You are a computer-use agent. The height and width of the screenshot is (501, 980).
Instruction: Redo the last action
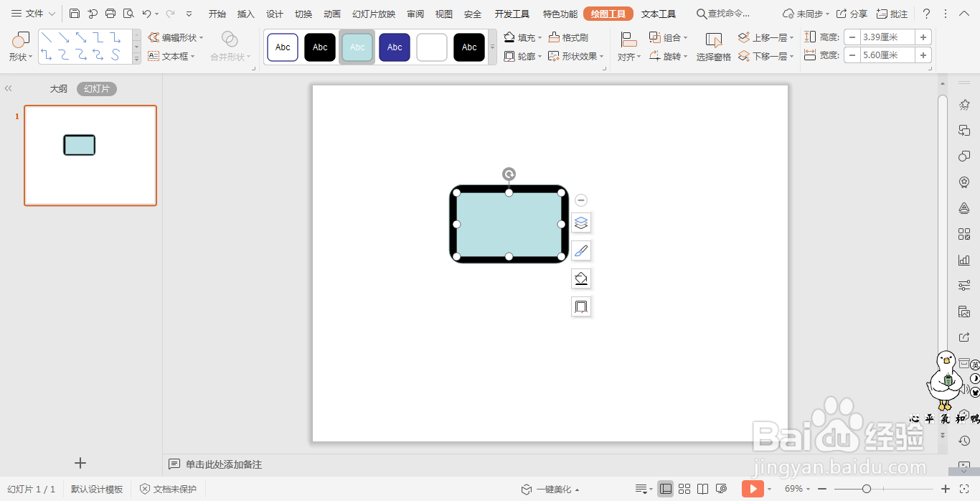click(x=170, y=14)
